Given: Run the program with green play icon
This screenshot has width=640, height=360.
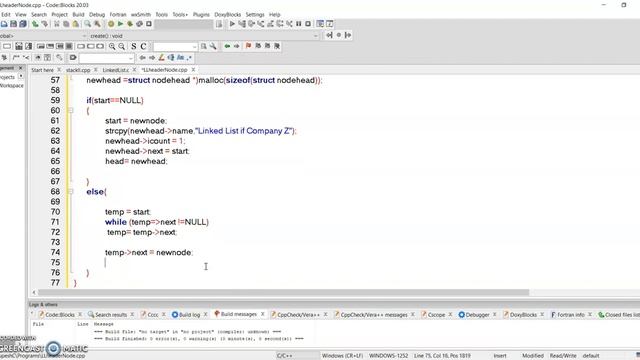Looking at the screenshot, I should click(120, 24).
